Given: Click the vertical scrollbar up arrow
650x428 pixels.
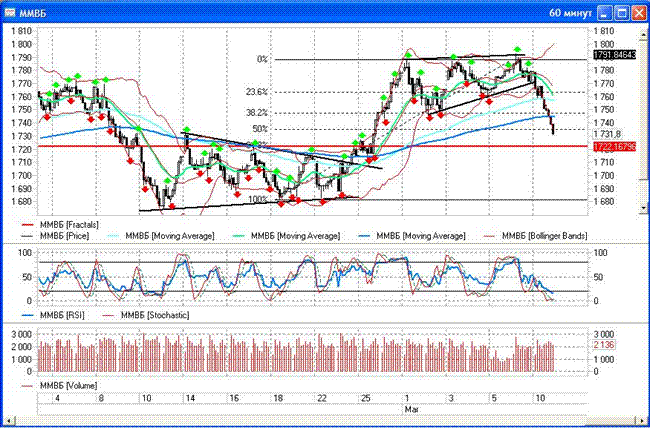Looking at the screenshot, I should 642,32.
